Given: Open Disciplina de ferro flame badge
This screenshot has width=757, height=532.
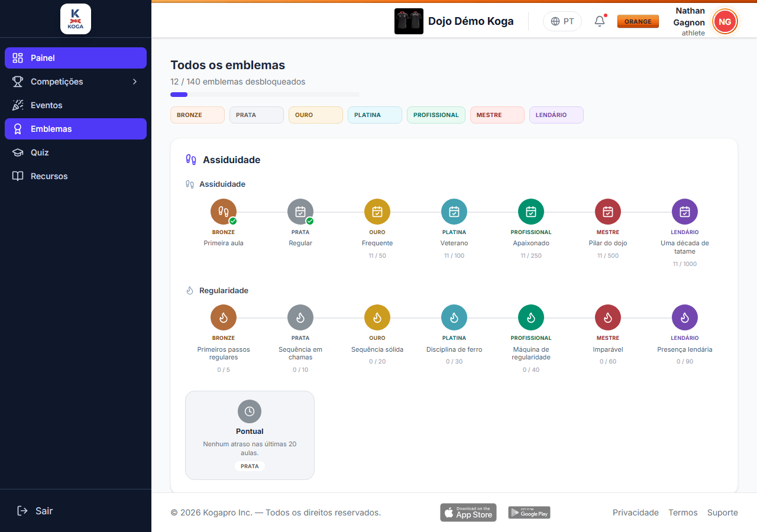Looking at the screenshot, I should click(x=454, y=317).
